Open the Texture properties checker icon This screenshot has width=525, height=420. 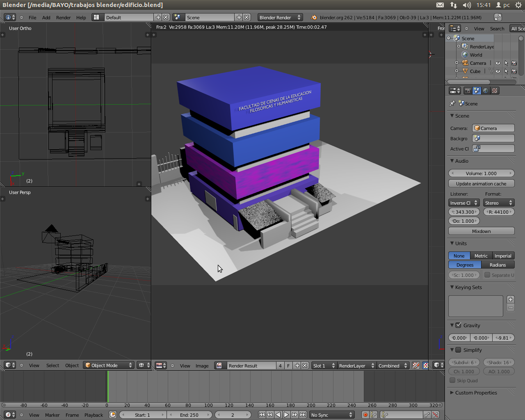pyautogui.click(x=495, y=91)
